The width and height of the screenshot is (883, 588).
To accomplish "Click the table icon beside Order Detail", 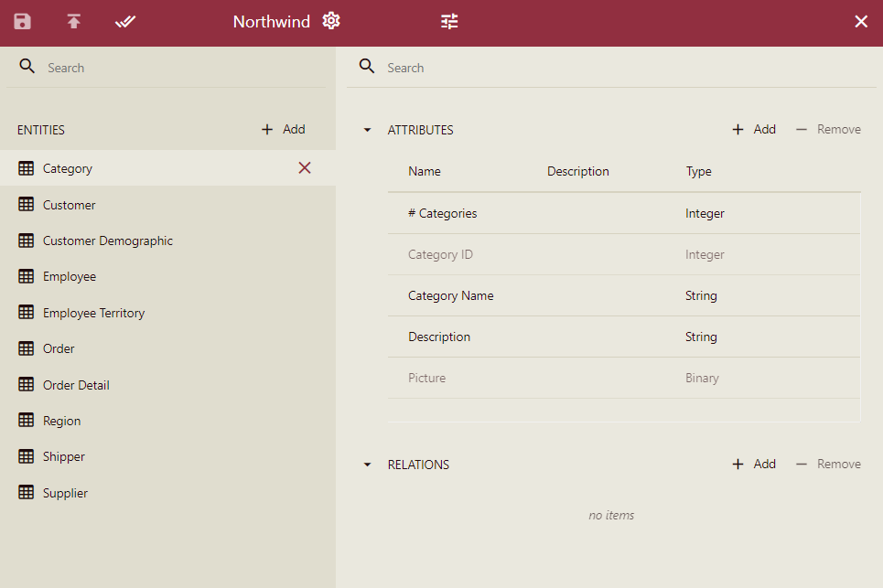I will (x=25, y=384).
